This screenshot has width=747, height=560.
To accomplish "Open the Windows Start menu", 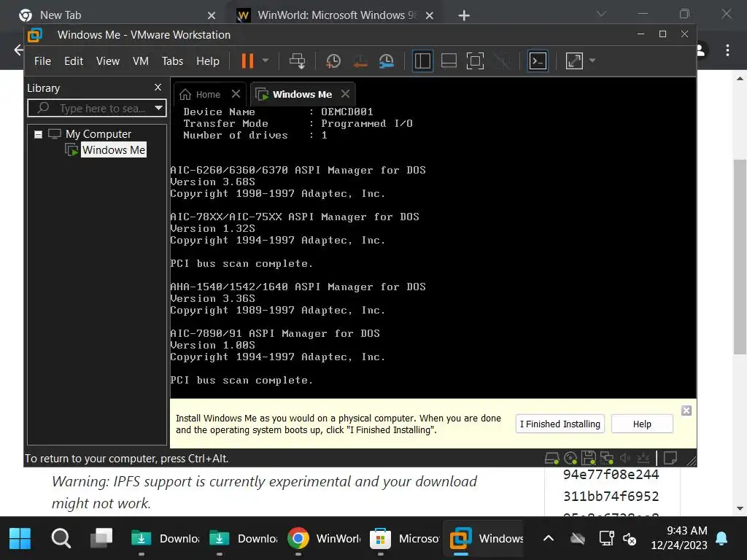I will click(20, 539).
